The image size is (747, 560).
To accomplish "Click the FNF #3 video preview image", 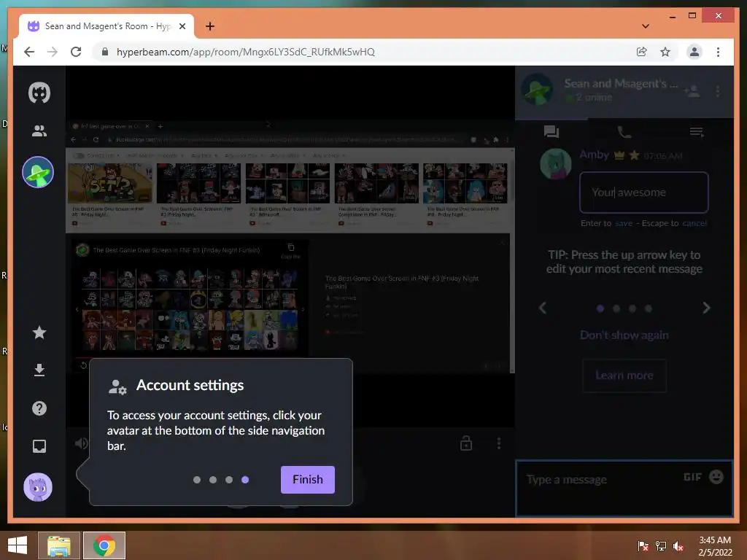I will coord(190,309).
